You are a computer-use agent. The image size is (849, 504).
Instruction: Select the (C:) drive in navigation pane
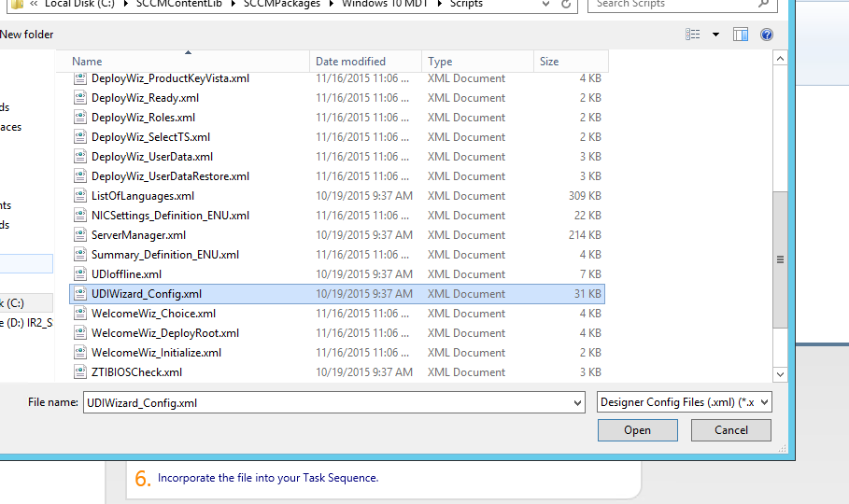(26, 303)
